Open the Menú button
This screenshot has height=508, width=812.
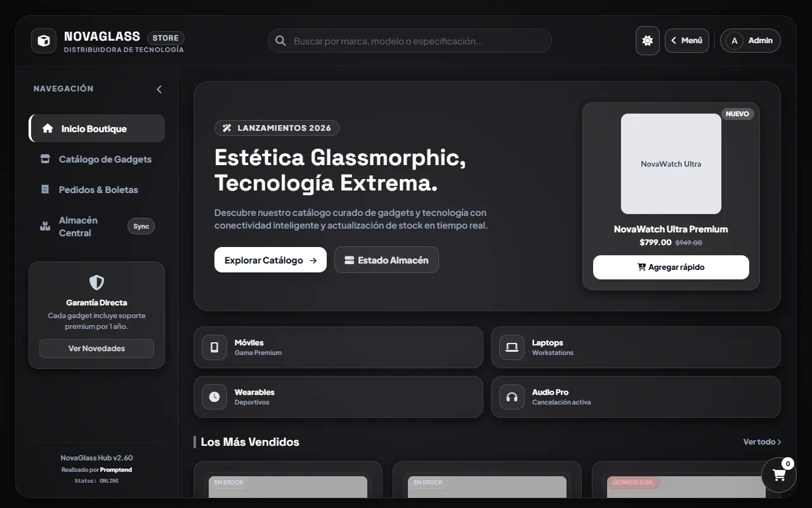pos(686,41)
